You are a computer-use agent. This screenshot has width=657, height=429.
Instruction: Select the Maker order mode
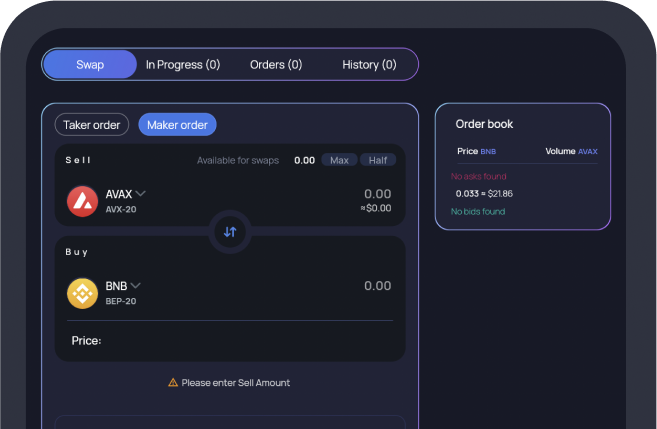(177, 125)
